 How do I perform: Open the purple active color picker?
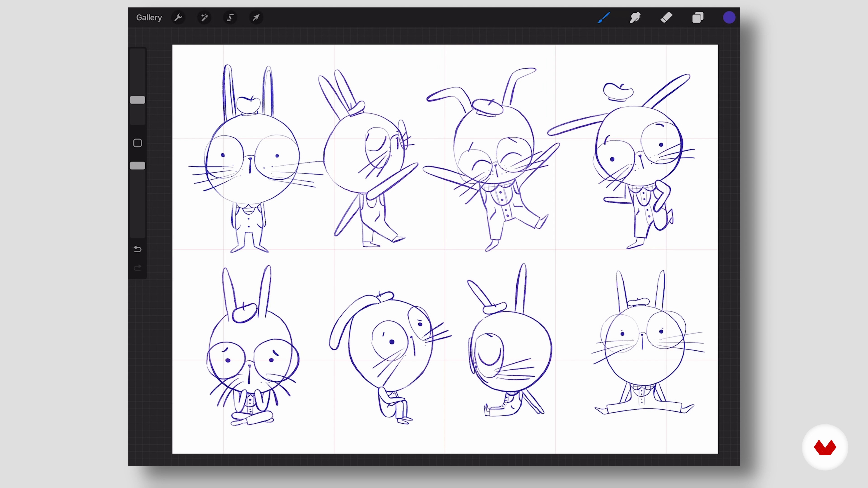(729, 18)
